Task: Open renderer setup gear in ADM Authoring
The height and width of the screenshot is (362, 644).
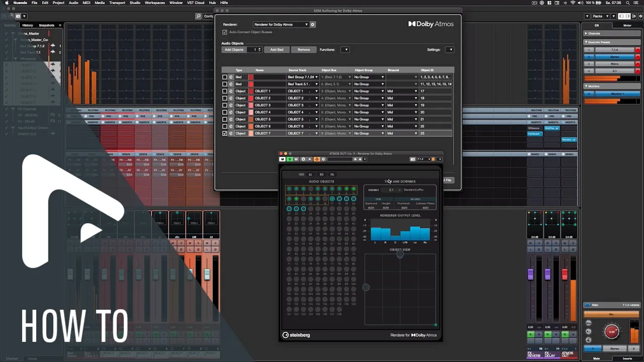Action: [x=312, y=24]
